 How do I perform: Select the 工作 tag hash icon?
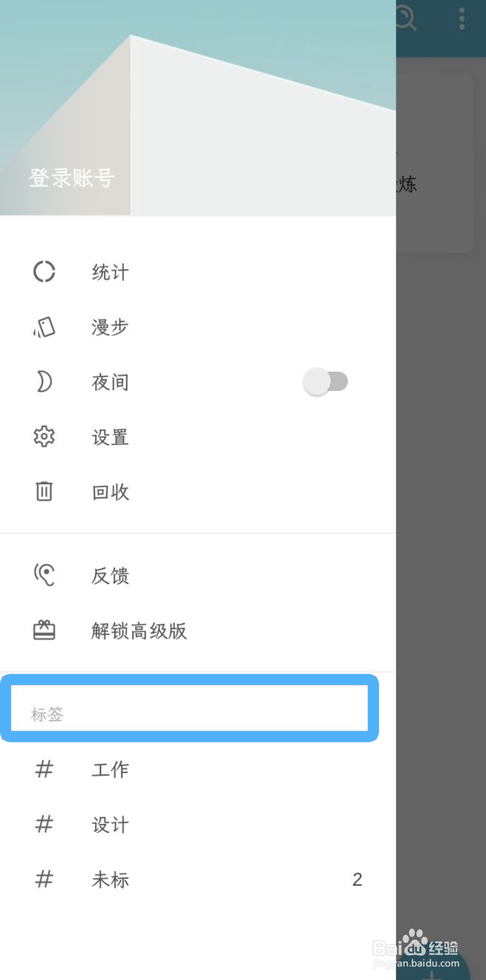click(44, 769)
